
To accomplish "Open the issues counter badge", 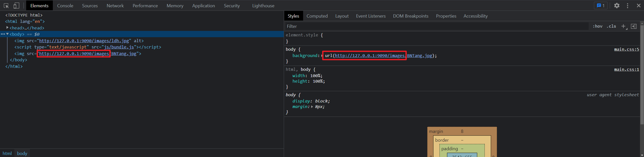I will tap(601, 6).
